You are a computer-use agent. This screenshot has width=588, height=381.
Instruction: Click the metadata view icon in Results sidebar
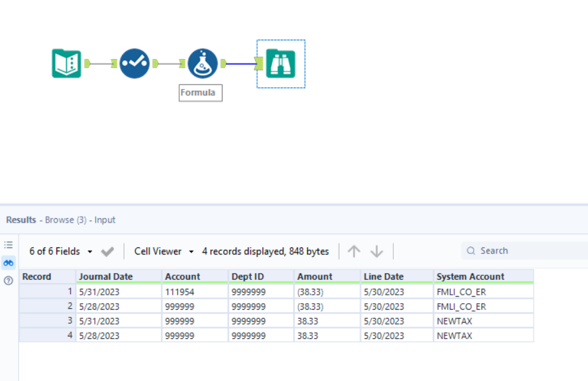pyautogui.click(x=7, y=245)
